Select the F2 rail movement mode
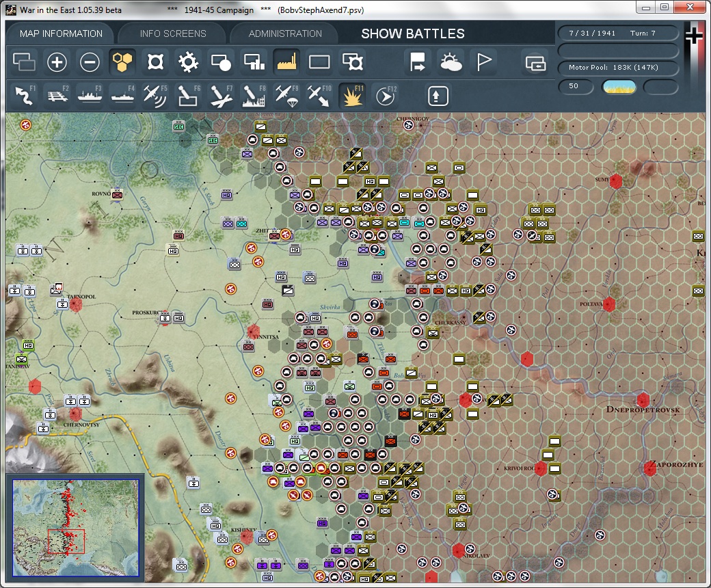711x588 pixels. (57, 96)
